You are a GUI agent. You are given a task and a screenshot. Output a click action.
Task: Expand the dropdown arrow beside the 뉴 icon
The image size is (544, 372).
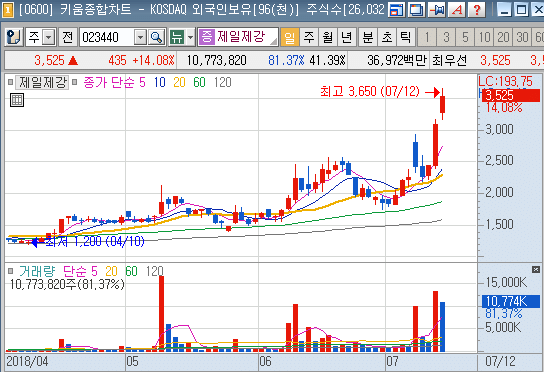point(190,37)
